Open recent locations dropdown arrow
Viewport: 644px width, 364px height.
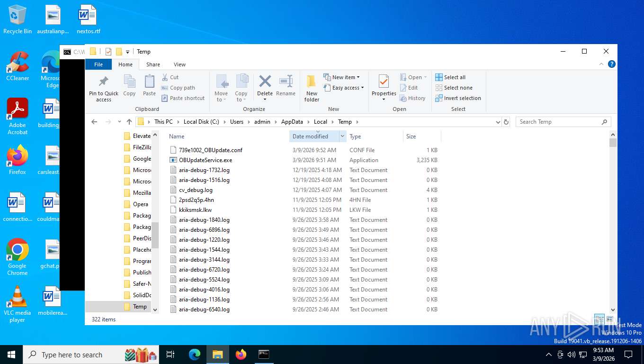click(119, 122)
